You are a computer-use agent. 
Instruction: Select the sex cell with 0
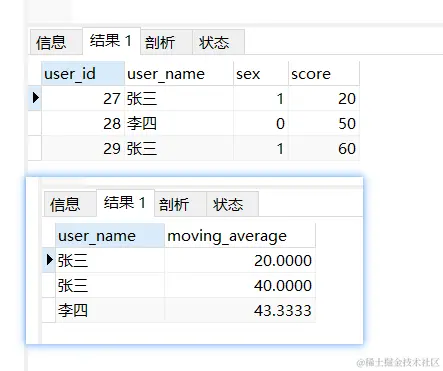point(261,123)
